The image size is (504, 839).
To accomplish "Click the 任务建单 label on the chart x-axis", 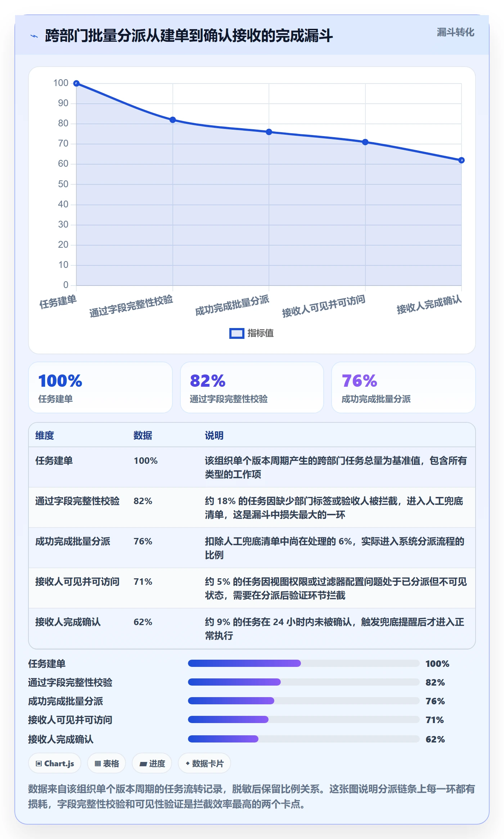I will [x=58, y=302].
